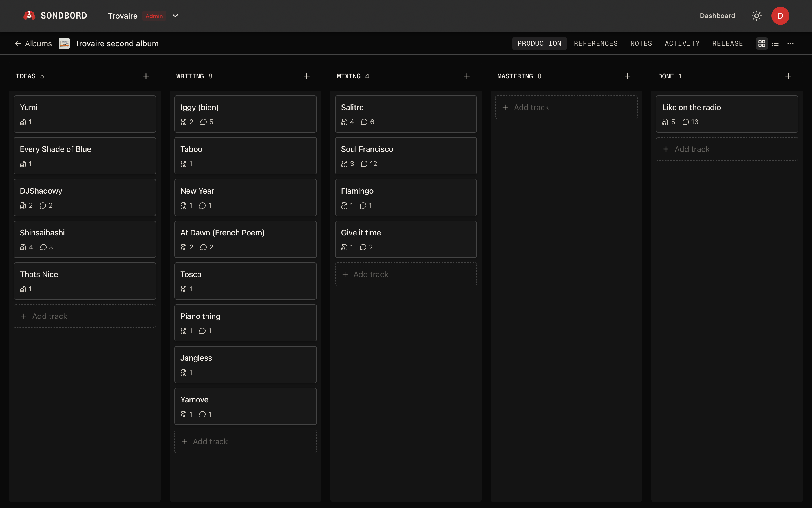Open the At Dawn (French Poem) track

[x=245, y=239]
